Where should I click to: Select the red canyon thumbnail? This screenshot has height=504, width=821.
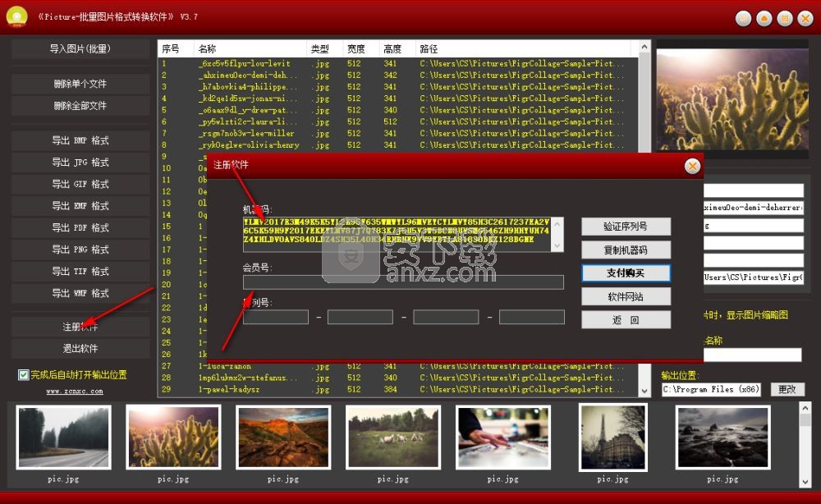283,438
